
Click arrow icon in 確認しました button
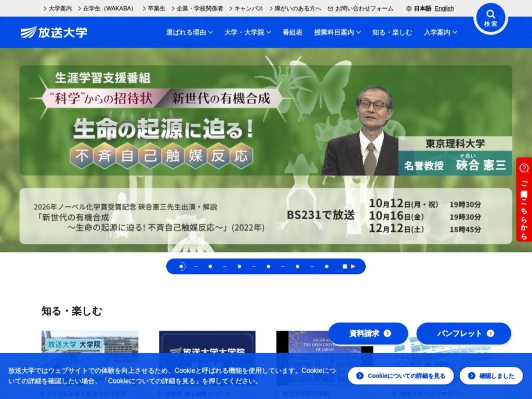[472, 376]
